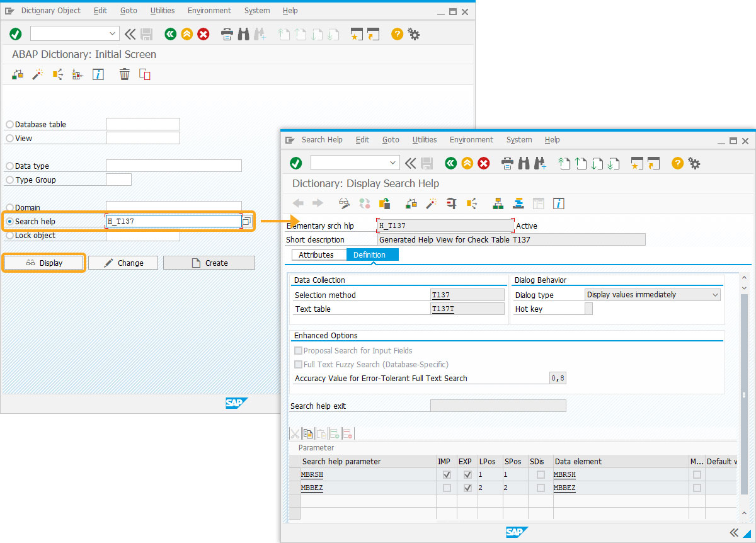Screen dimensions: 756x543
Task: Click Display/Change glasses-pencil toolbar icon
Action: 344,203
